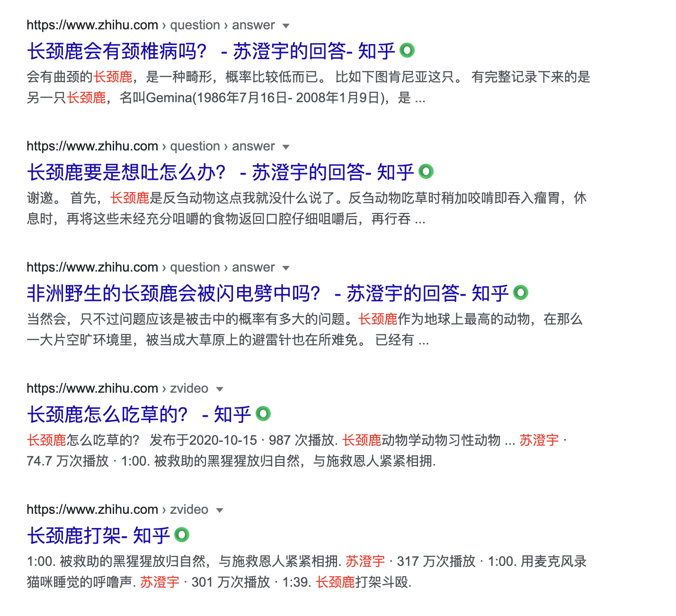Click green circle icon beside 非洲野生的长颈鹿 title
676x616 pixels.
pos(521,292)
